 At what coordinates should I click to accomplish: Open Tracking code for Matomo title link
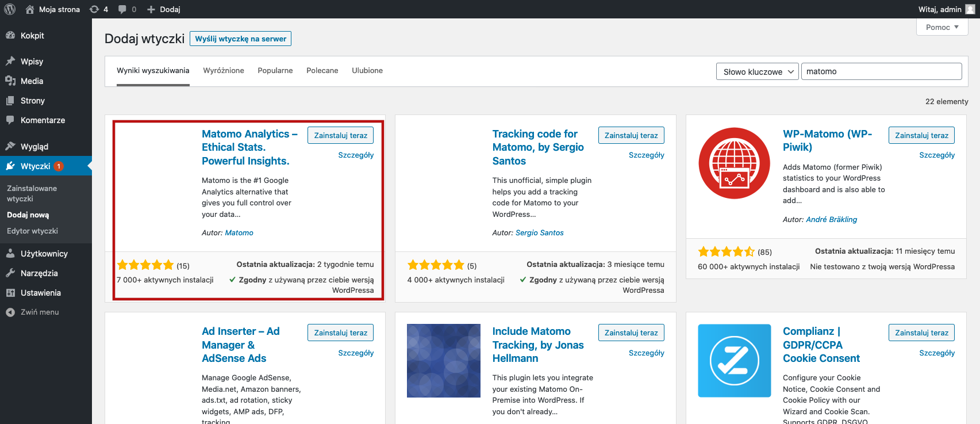tap(538, 147)
